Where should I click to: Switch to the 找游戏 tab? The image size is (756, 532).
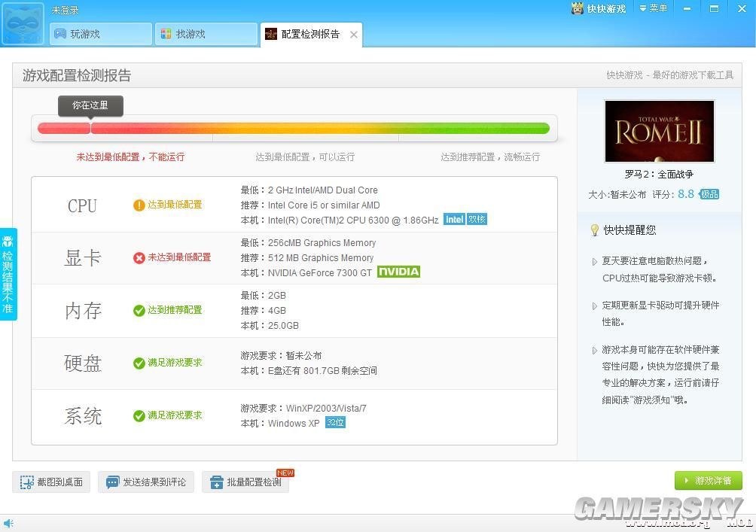tap(207, 34)
